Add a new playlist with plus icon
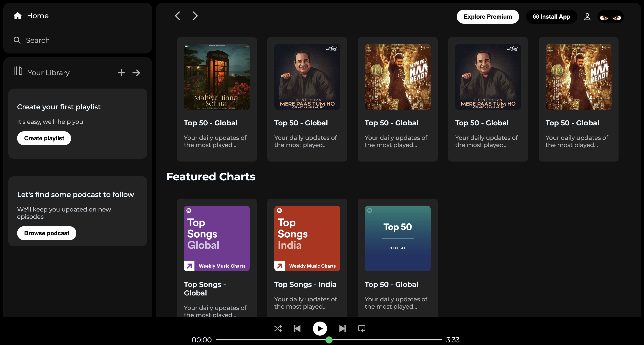Viewport: 644px width, 345px height. [x=122, y=73]
